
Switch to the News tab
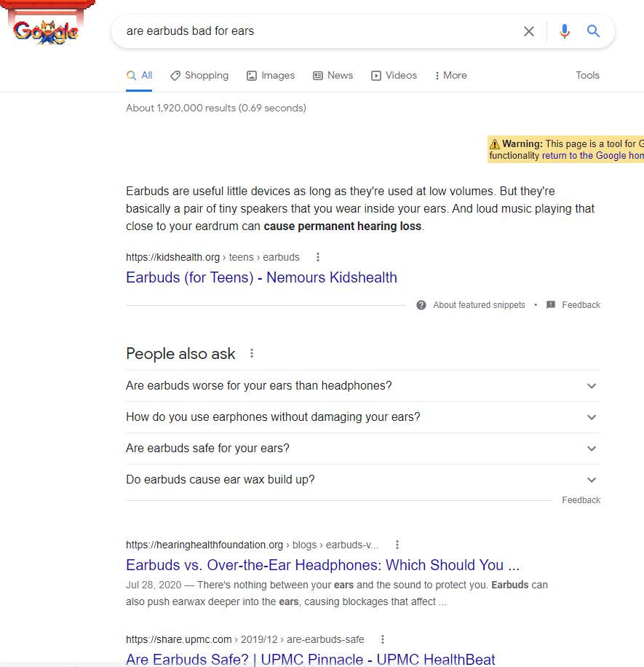click(x=333, y=75)
